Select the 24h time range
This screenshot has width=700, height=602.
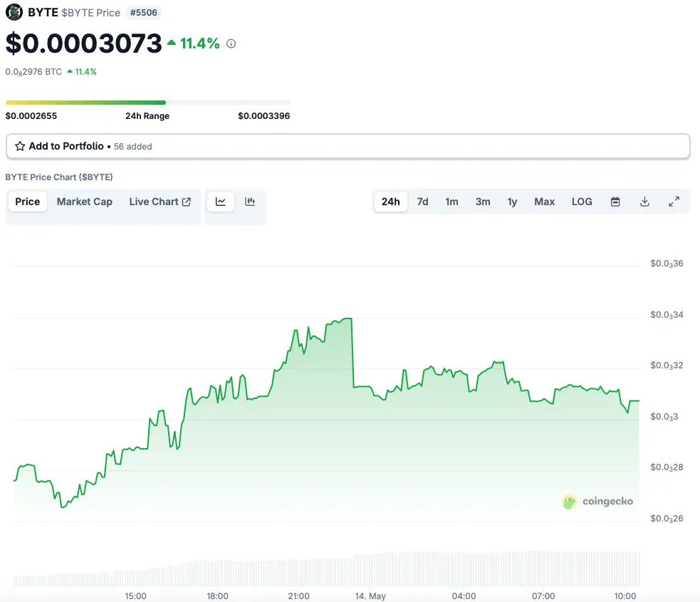pos(391,202)
